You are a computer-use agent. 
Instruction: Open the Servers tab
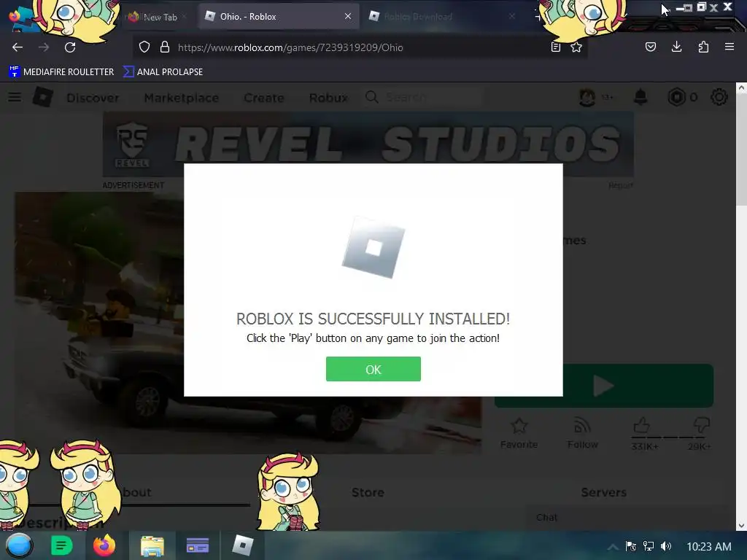pos(603,492)
